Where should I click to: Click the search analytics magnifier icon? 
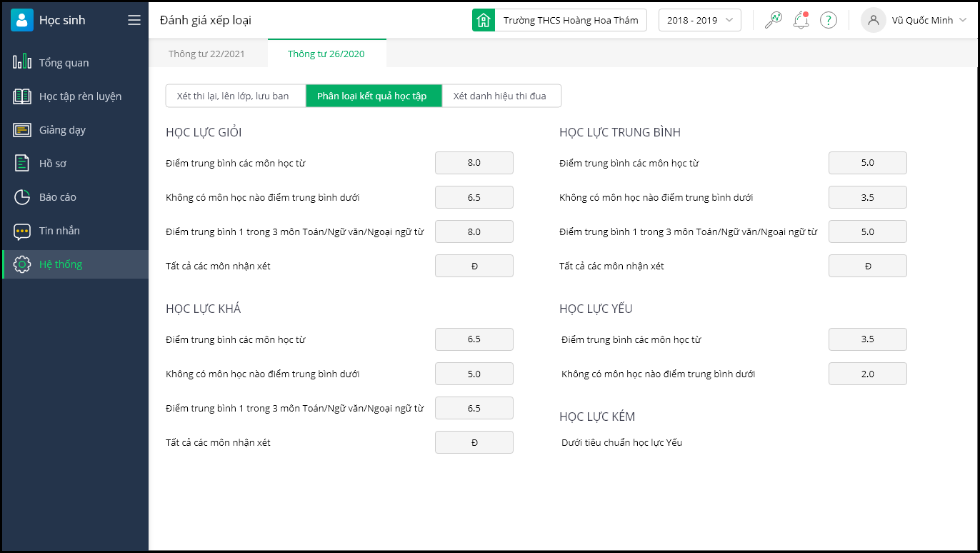pos(773,20)
